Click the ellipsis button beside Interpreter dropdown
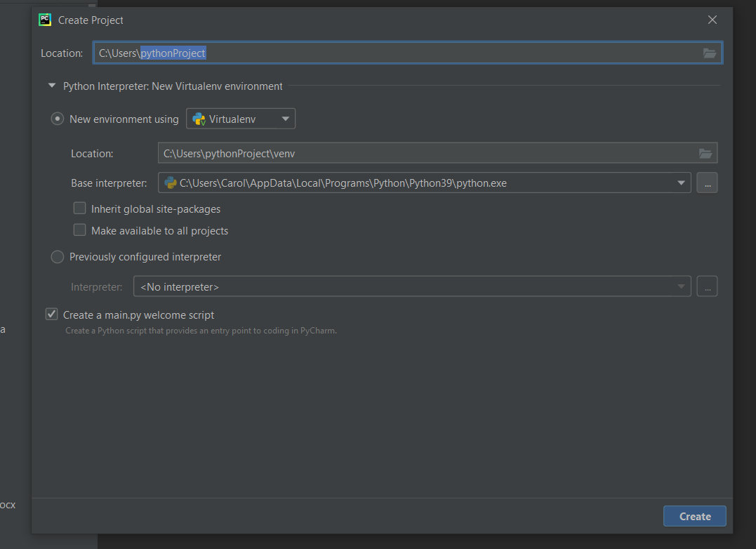Screen dimensions: 756x549 coord(708,286)
